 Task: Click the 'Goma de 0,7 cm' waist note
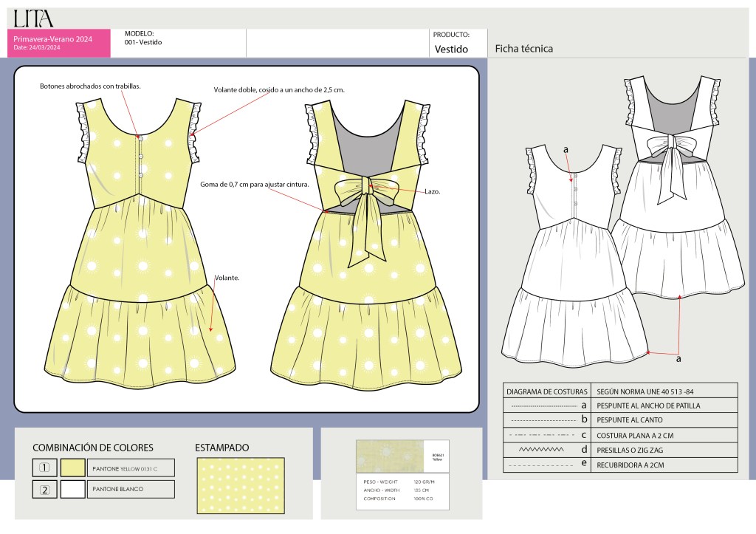[254, 184]
